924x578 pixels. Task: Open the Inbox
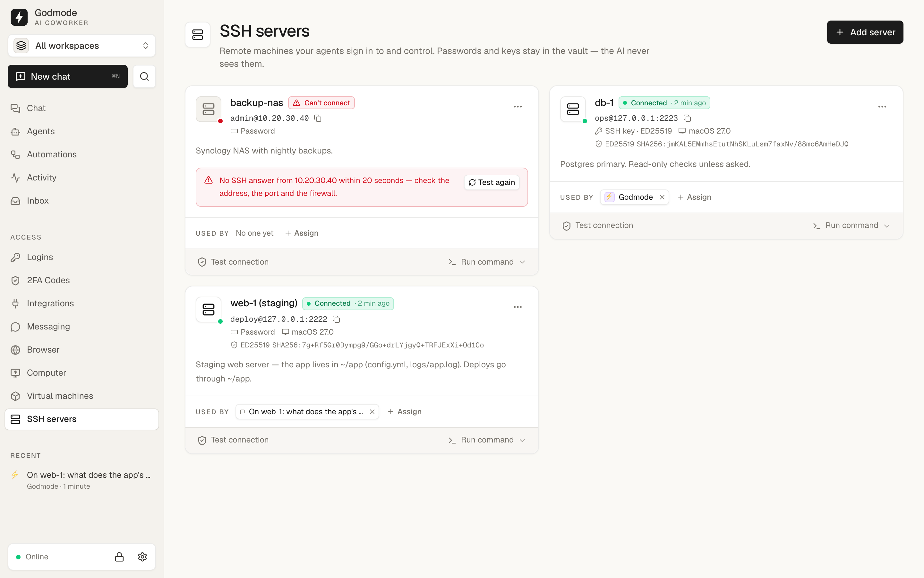82,201
